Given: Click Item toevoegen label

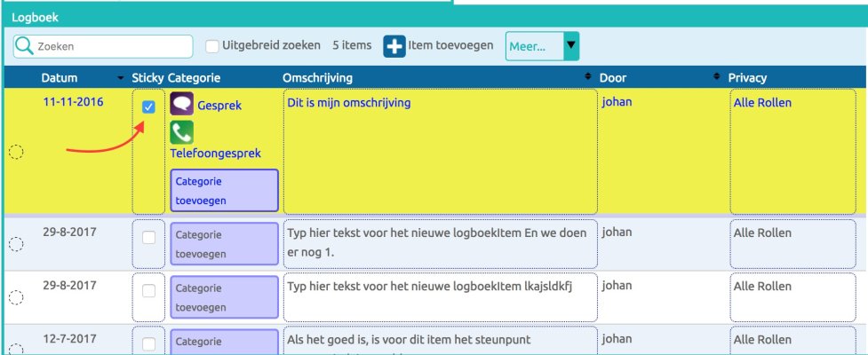Looking at the screenshot, I should pos(450,45).
